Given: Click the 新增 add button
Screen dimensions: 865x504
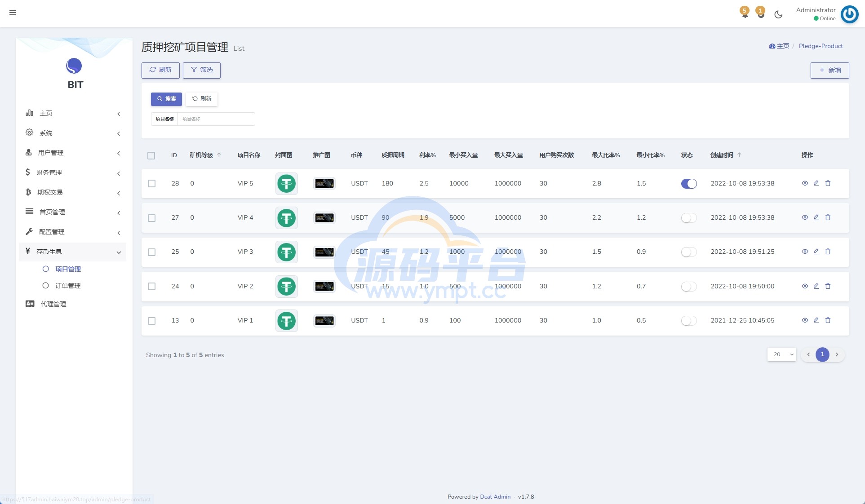Looking at the screenshot, I should click(x=830, y=71).
